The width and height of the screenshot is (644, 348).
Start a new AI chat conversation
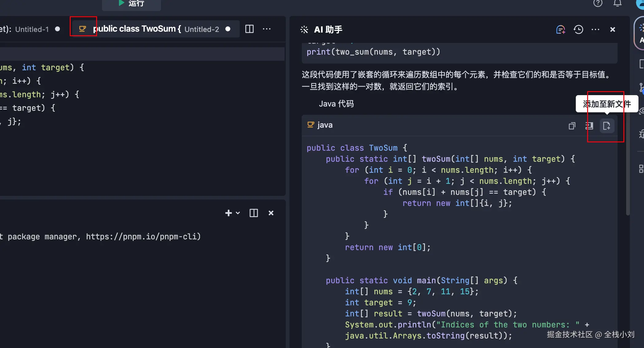coord(560,29)
